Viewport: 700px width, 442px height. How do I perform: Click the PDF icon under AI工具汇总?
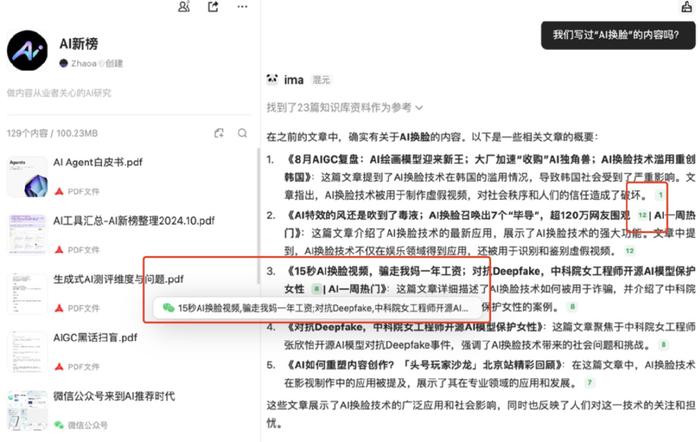point(59,250)
